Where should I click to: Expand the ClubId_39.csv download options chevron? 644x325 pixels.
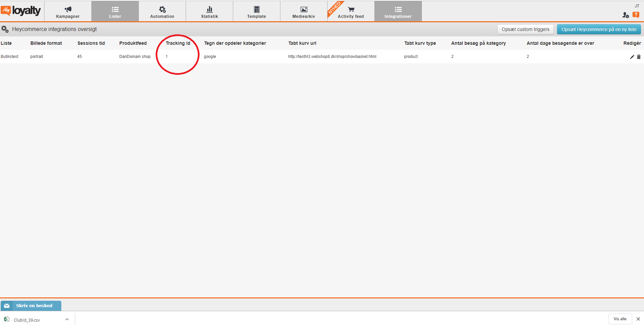(x=67, y=319)
